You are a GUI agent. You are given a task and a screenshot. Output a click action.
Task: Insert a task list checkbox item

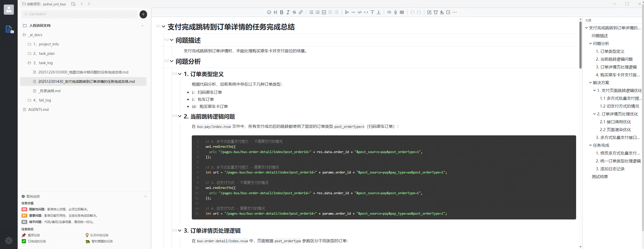click(324, 12)
